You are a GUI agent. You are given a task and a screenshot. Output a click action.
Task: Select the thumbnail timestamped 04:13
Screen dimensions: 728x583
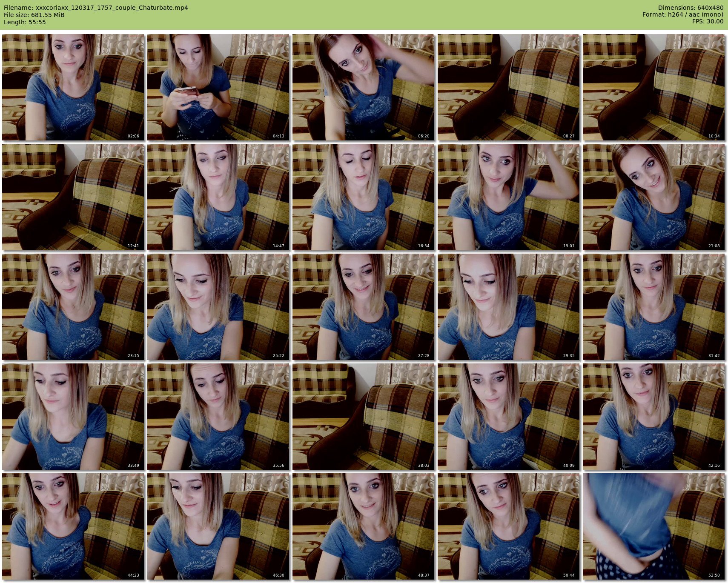click(218, 87)
